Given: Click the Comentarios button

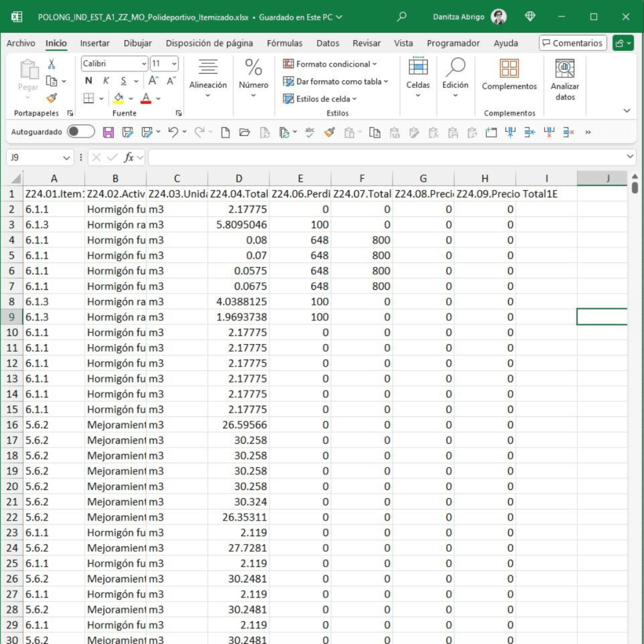Looking at the screenshot, I should 572,43.
